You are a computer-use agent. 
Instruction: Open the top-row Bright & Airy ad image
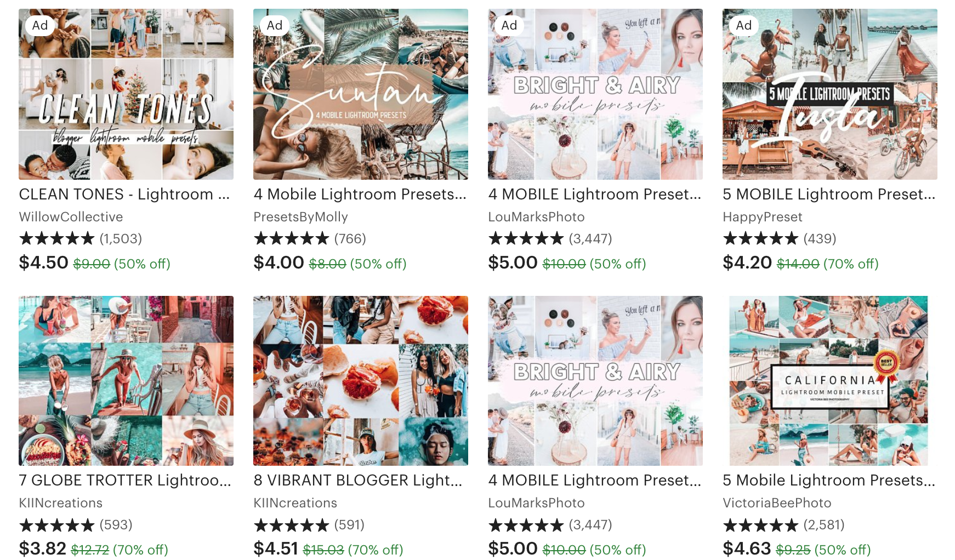[595, 94]
